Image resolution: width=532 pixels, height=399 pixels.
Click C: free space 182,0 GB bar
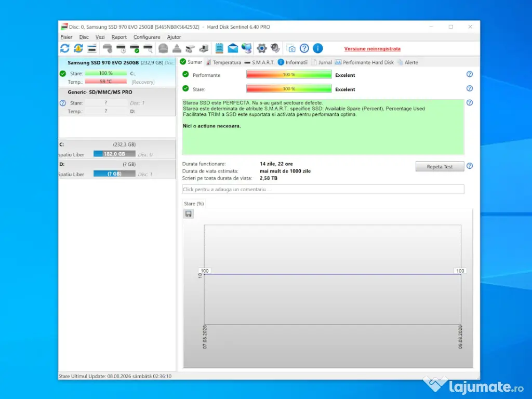point(114,154)
